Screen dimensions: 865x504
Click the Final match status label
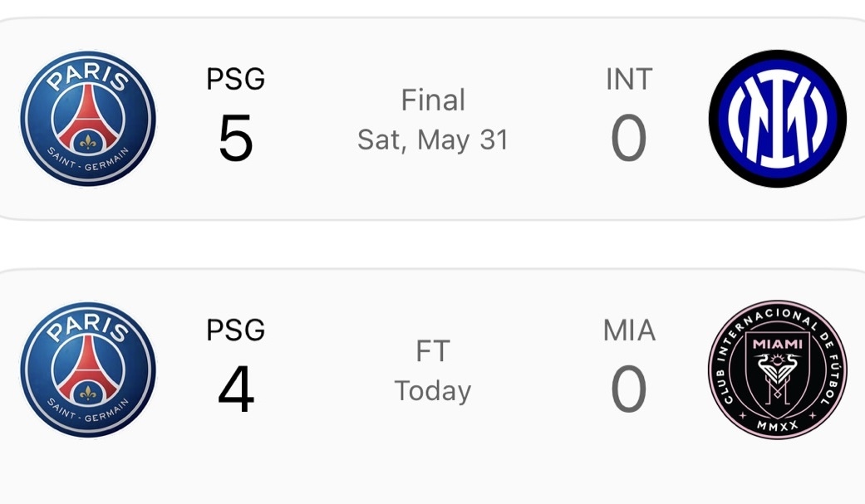click(433, 100)
